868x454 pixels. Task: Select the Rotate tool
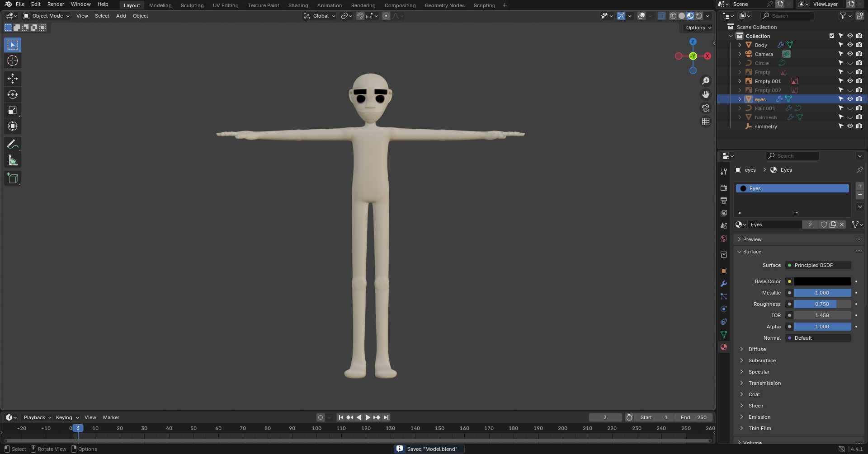pos(13,94)
